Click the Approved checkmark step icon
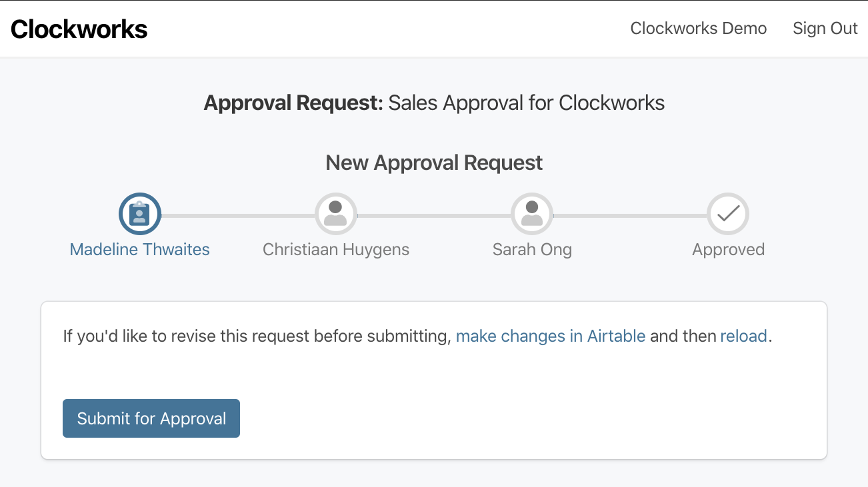This screenshot has height=487, width=868. (728, 214)
